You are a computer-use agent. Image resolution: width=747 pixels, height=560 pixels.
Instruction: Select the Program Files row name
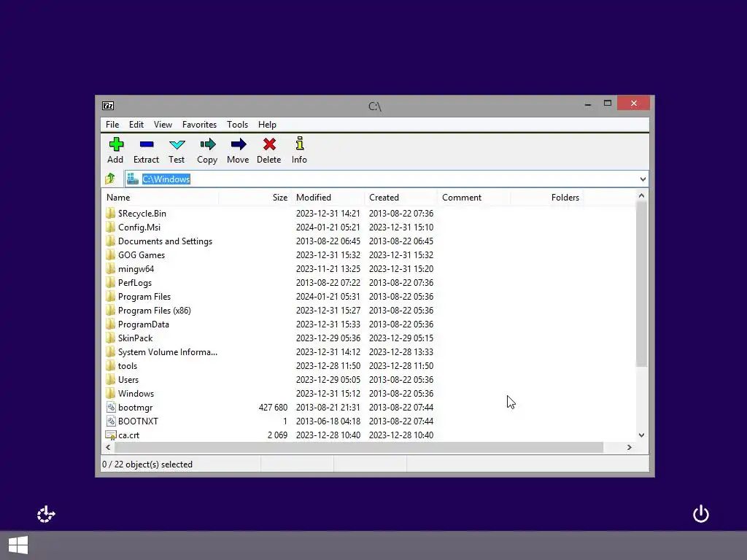144,296
